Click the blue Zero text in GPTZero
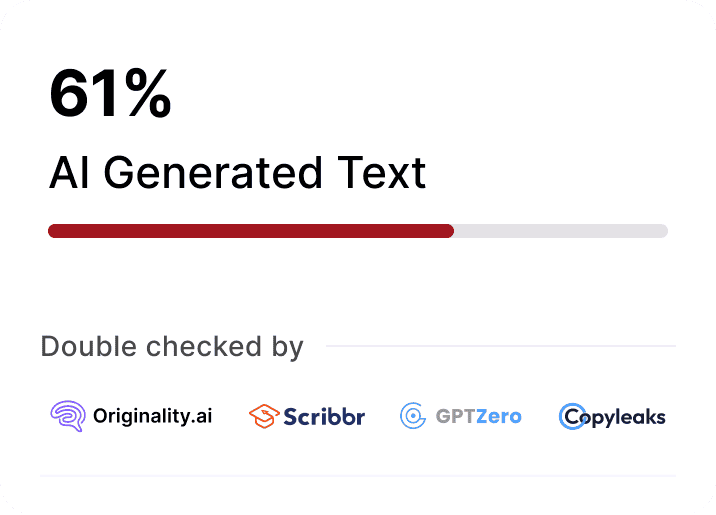Image resolution: width=716 pixels, height=515 pixels. 499,416
